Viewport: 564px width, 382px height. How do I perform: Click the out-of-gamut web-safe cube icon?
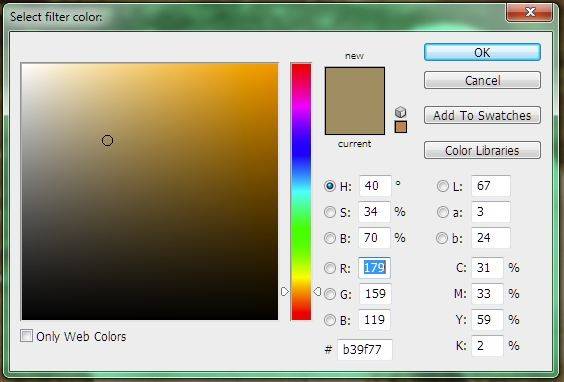click(x=400, y=112)
